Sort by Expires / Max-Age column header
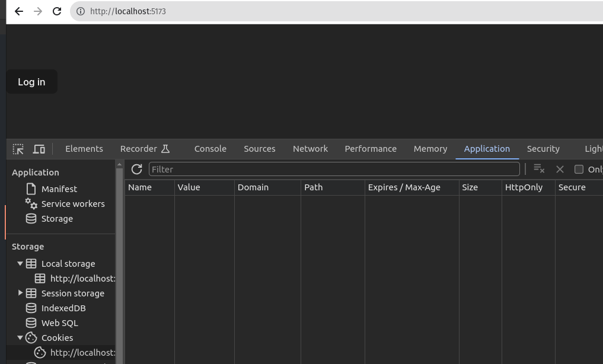 click(x=412, y=187)
